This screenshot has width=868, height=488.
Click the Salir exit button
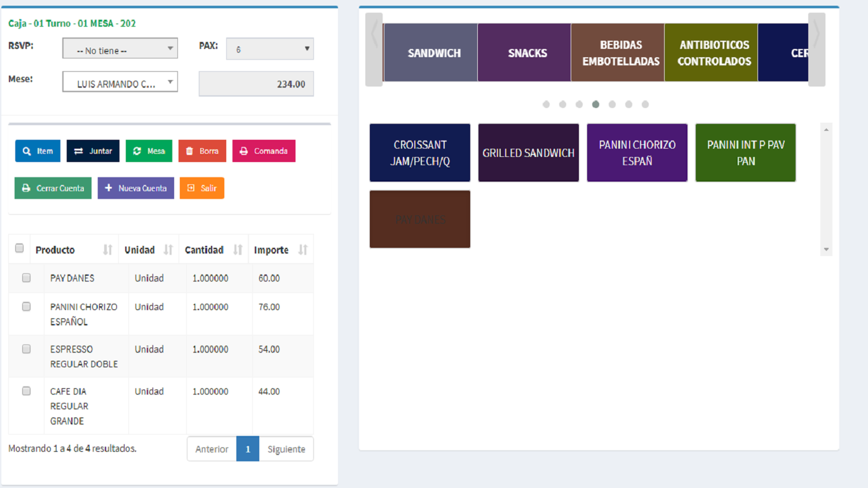202,188
